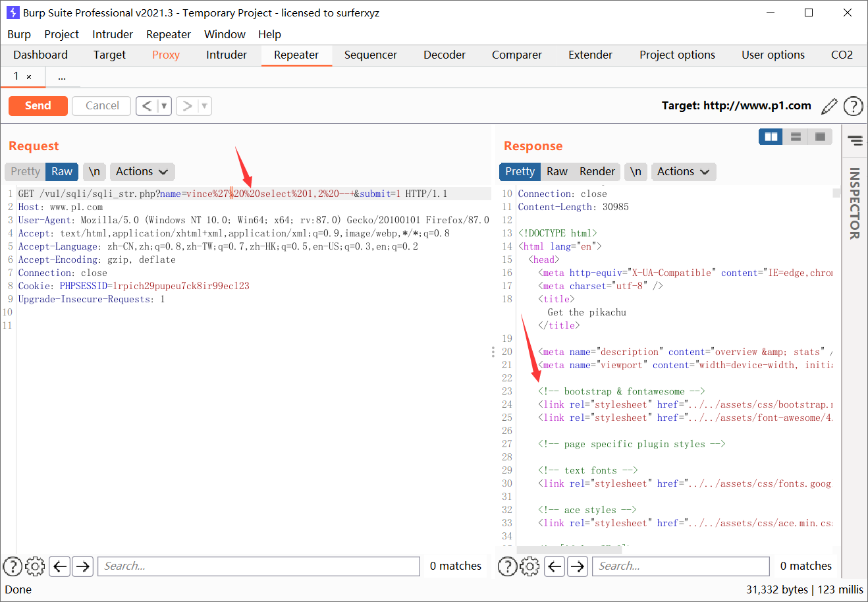The width and height of the screenshot is (868, 602).
Task: Click Content-Length: 30985 response header
Action: tap(573, 207)
